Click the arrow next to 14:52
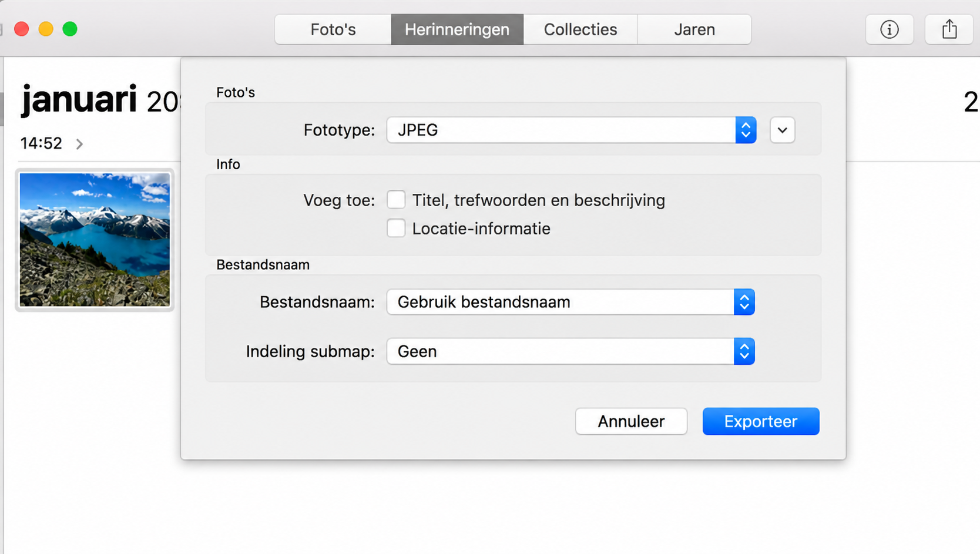Viewport: 980px width, 554px height. coord(79,144)
